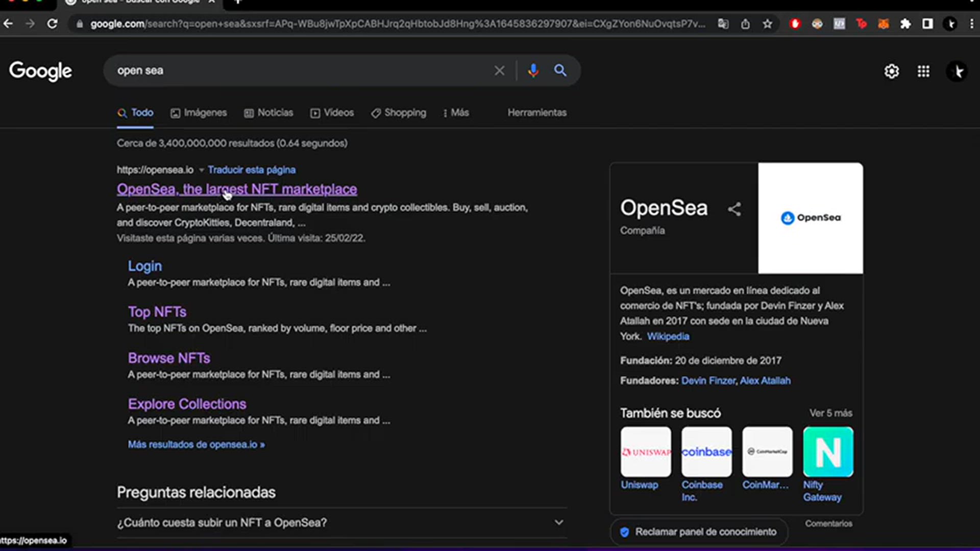This screenshot has width=980, height=551.
Task: Click the translate page icon in address bar
Action: pyautogui.click(x=723, y=24)
